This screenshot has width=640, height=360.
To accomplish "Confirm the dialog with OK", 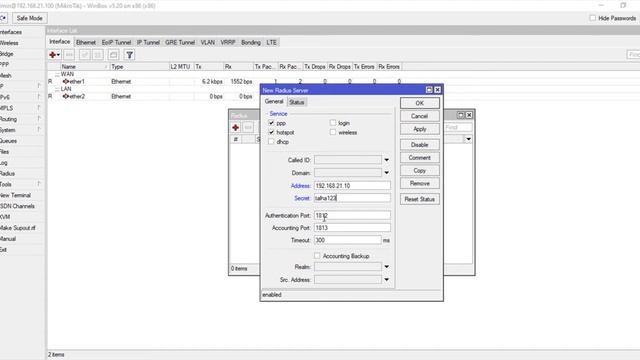I will 420,103.
